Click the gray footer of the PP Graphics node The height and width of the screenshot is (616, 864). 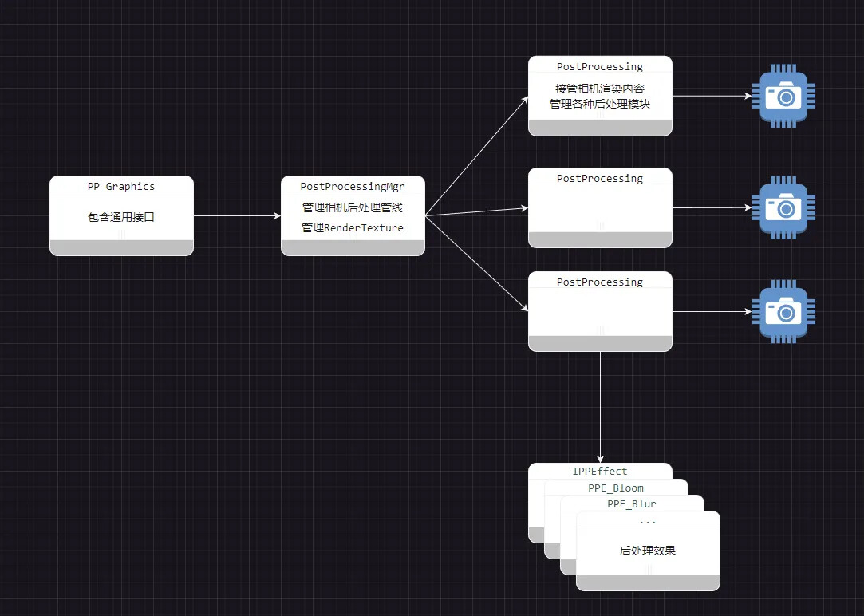(121, 248)
